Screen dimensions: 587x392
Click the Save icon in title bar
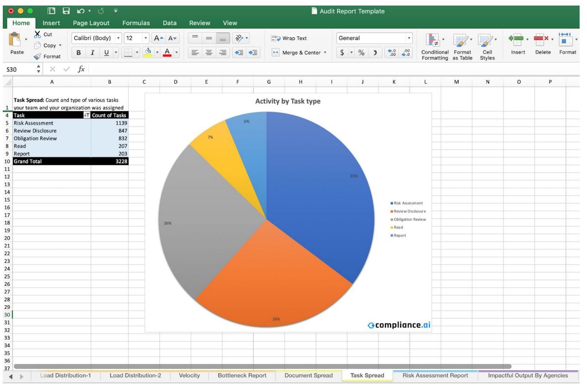66,11
